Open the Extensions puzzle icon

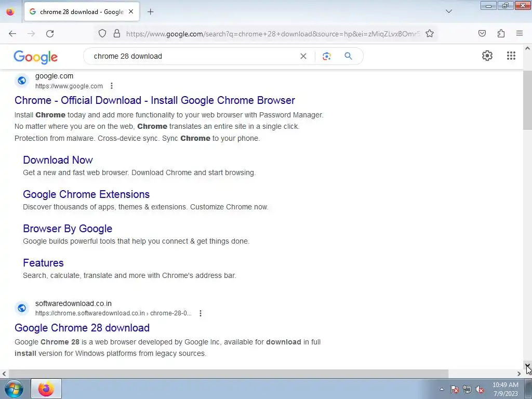501,33
